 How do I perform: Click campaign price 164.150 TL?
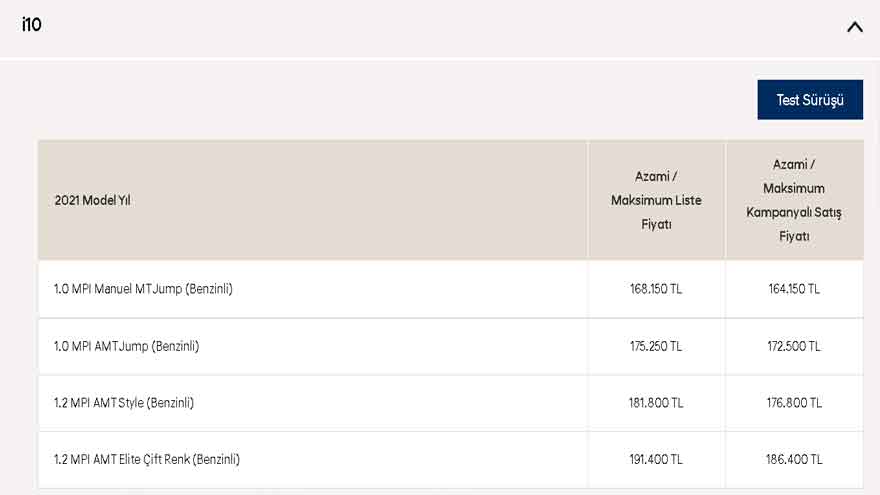click(x=794, y=289)
